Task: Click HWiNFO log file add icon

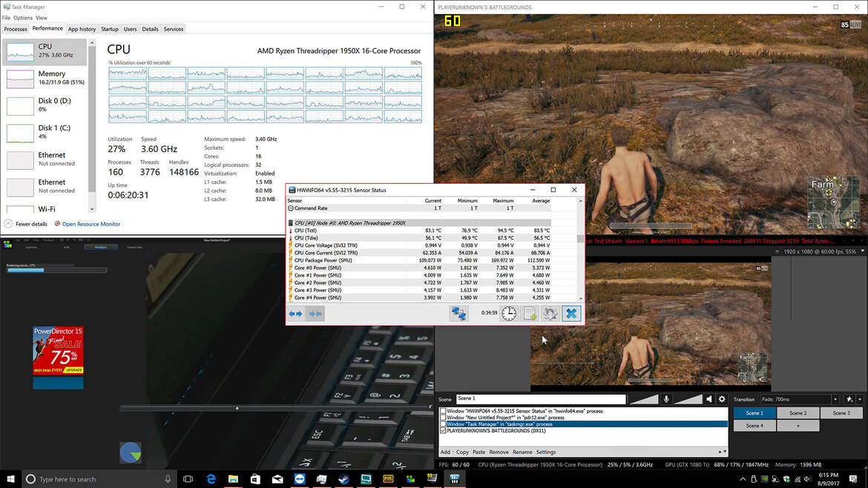Action: coord(530,314)
